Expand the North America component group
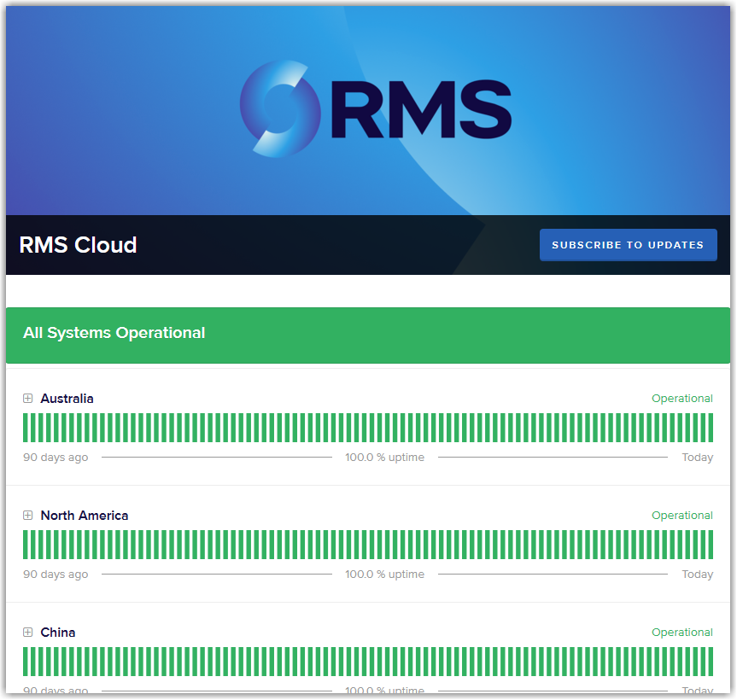This screenshot has height=700, width=737. pyautogui.click(x=27, y=516)
